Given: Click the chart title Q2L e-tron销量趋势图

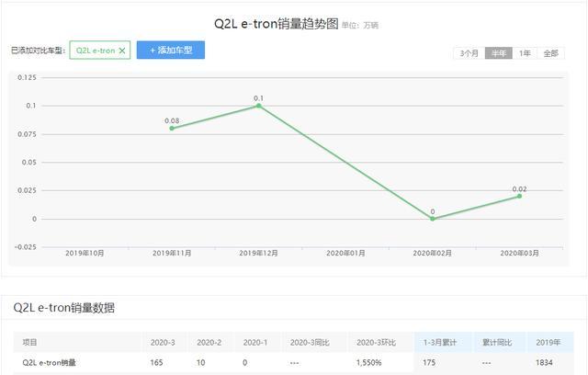Looking at the screenshot, I should coord(277,24).
